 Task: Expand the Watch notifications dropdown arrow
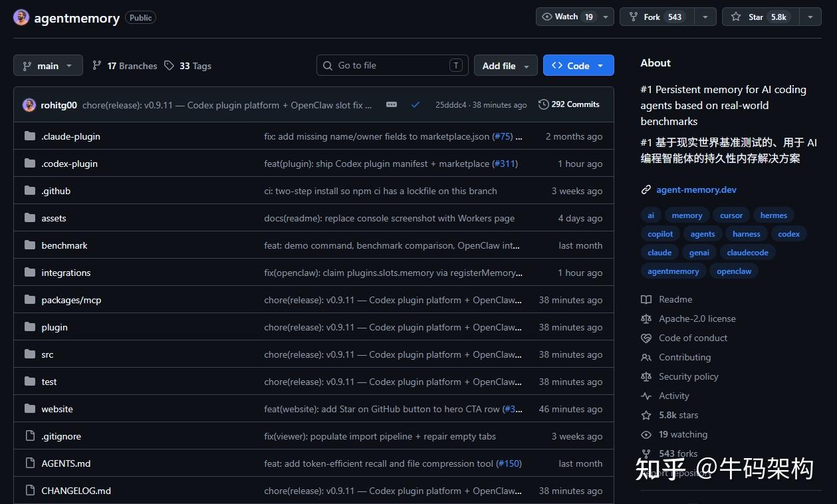(x=606, y=17)
